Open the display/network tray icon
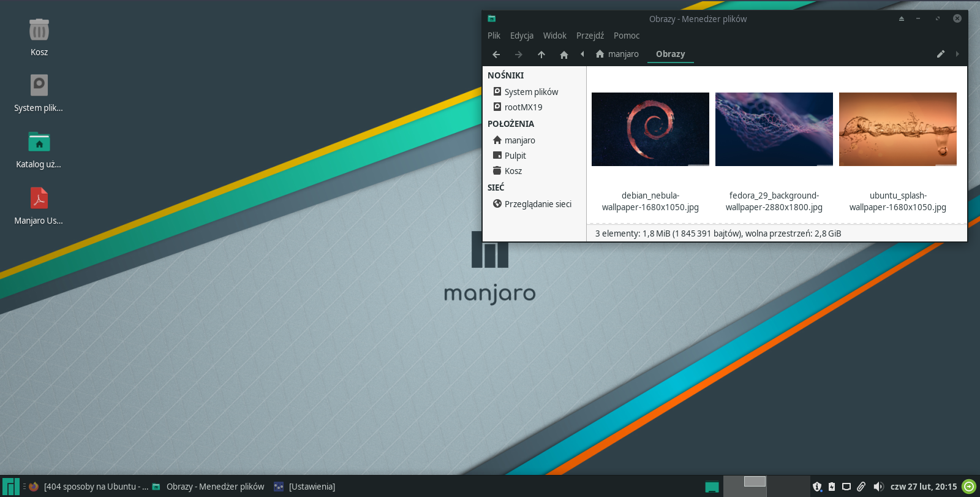980x497 pixels. 846,487
